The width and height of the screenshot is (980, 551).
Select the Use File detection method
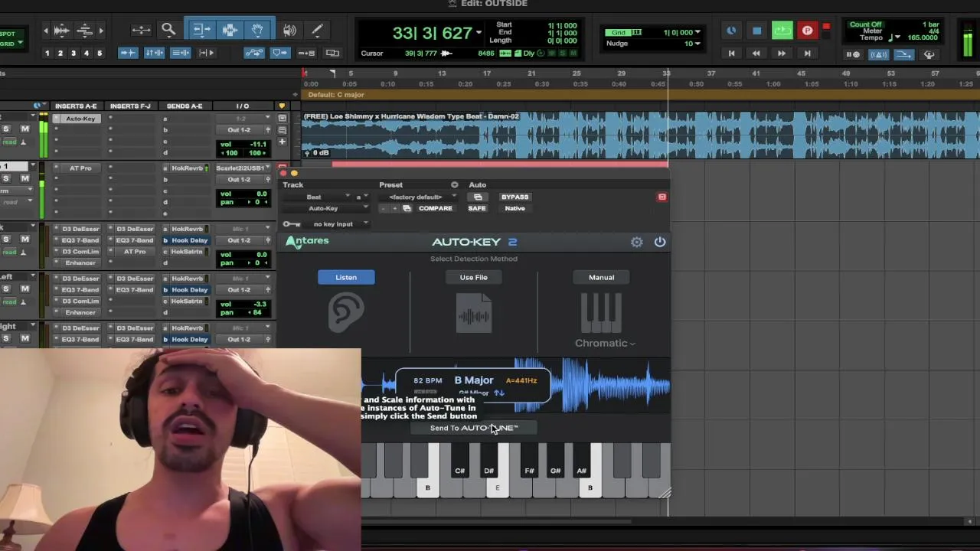(x=474, y=278)
